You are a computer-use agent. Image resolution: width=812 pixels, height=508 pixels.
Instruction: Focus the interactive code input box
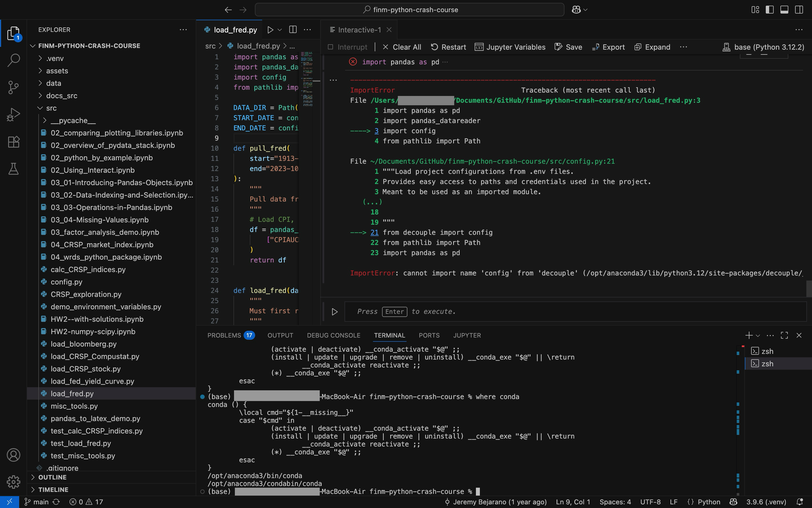(575, 312)
